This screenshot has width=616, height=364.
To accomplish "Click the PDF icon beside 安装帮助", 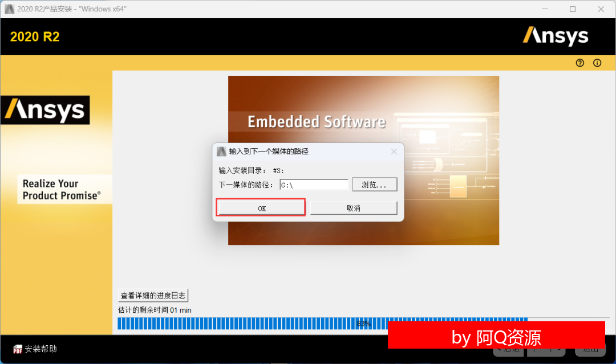I will pos(17,349).
